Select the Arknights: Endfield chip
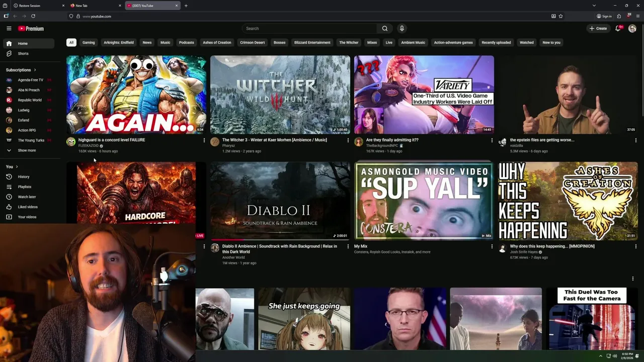The height and width of the screenshot is (362, 644). click(119, 43)
